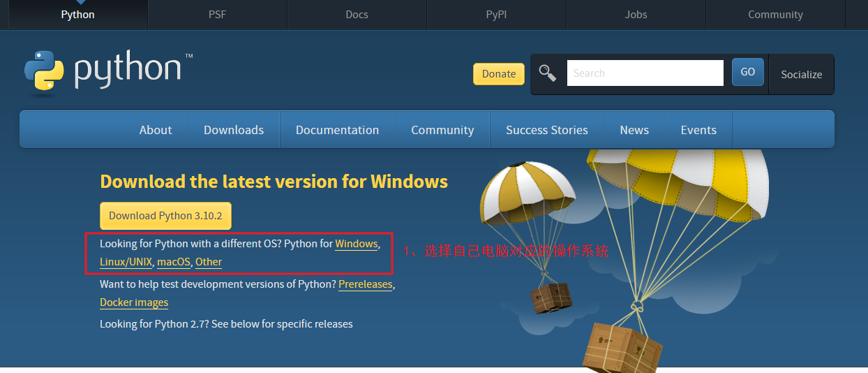
Task: Open the Documentation navigation menu
Action: pos(338,130)
